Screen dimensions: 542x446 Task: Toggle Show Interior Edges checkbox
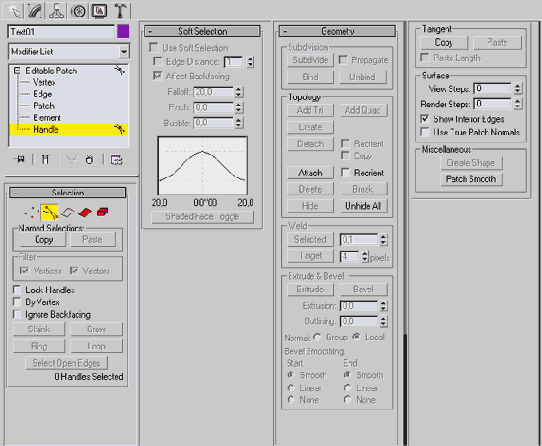[424, 119]
